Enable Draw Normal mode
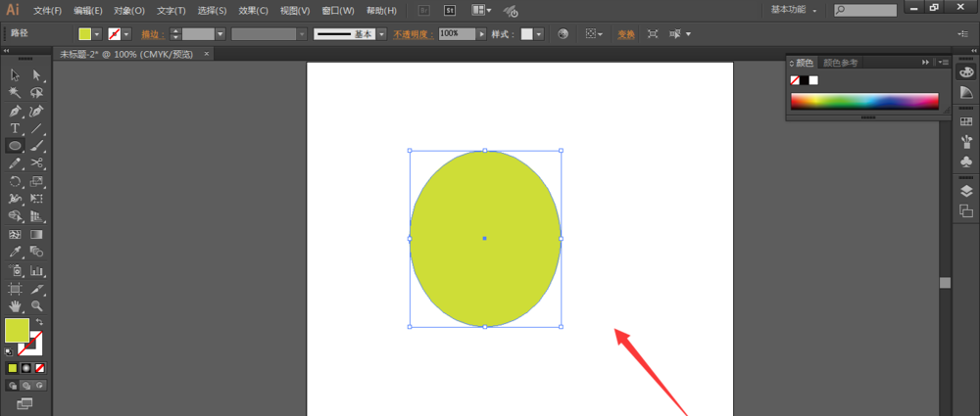This screenshot has width=980, height=416. tap(13, 386)
